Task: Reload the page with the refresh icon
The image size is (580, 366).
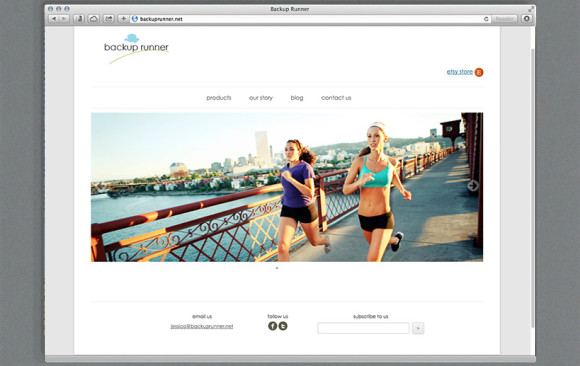Action: coord(486,19)
